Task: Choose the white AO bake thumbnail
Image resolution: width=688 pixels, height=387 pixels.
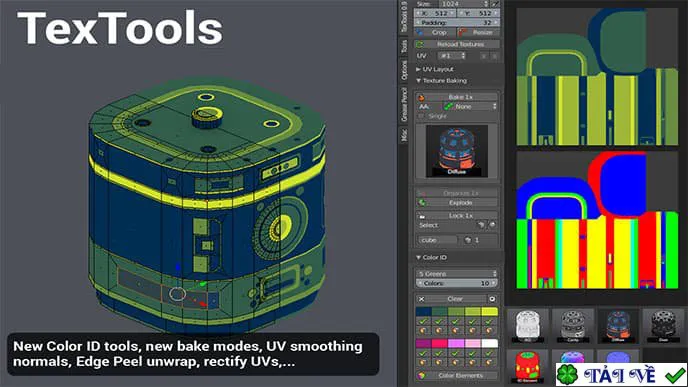Action: tap(527, 326)
